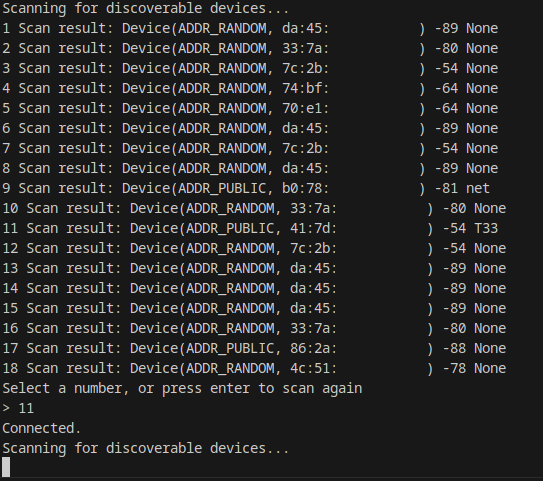Click the terminal cursor block
543x481 pixels.
click(6, 467)
